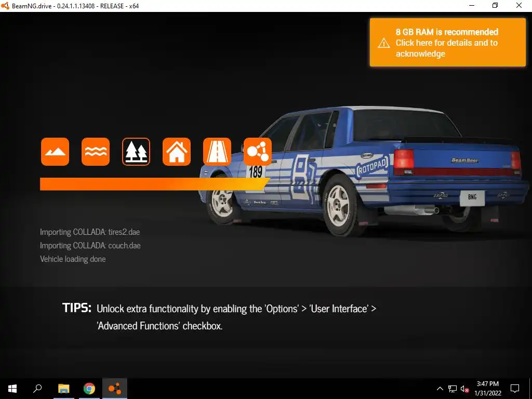Click the muted volume tray icon
The width and height of the screenshot is (532, 399).
[465, 389]
